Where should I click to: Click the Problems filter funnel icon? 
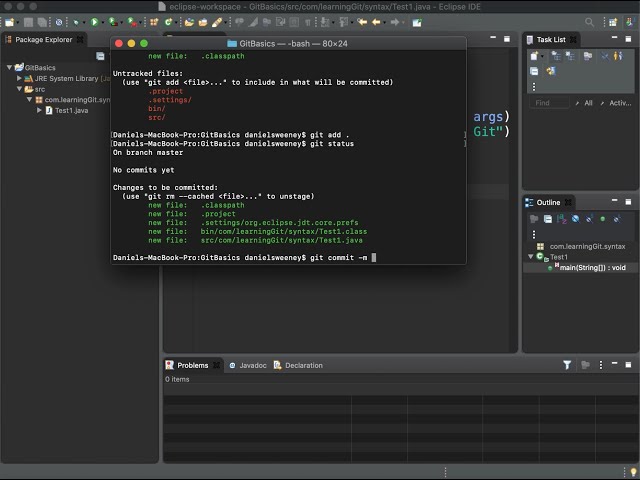(x=567, y=365)
